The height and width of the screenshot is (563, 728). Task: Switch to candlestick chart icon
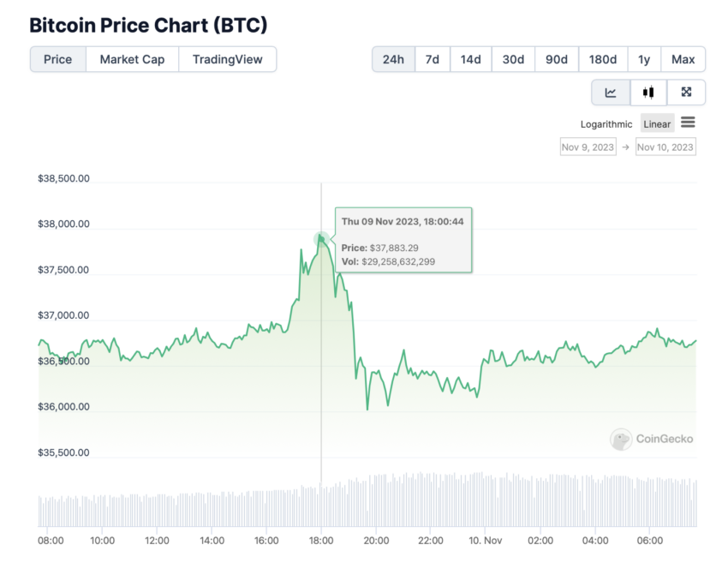(x=648, y=93)
